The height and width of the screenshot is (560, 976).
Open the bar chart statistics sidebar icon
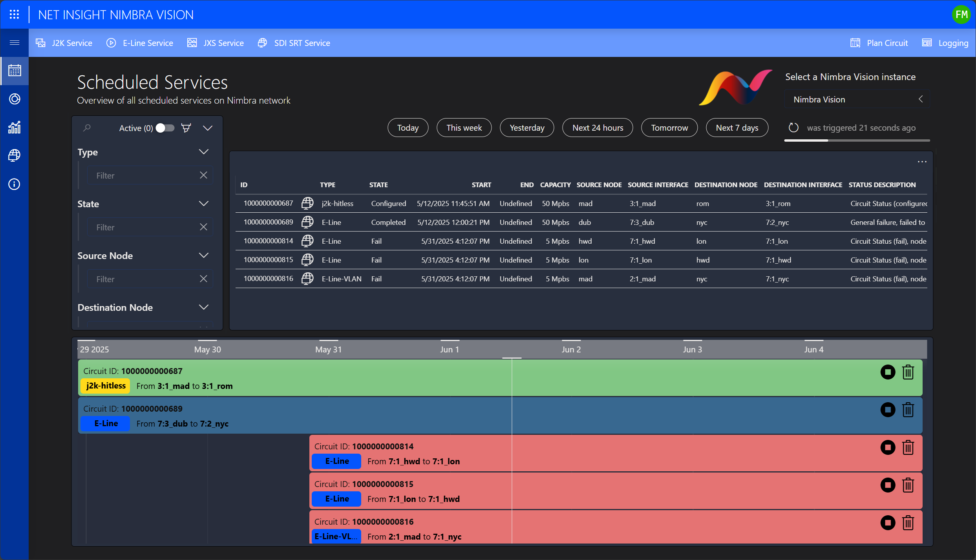coord(15,127)
